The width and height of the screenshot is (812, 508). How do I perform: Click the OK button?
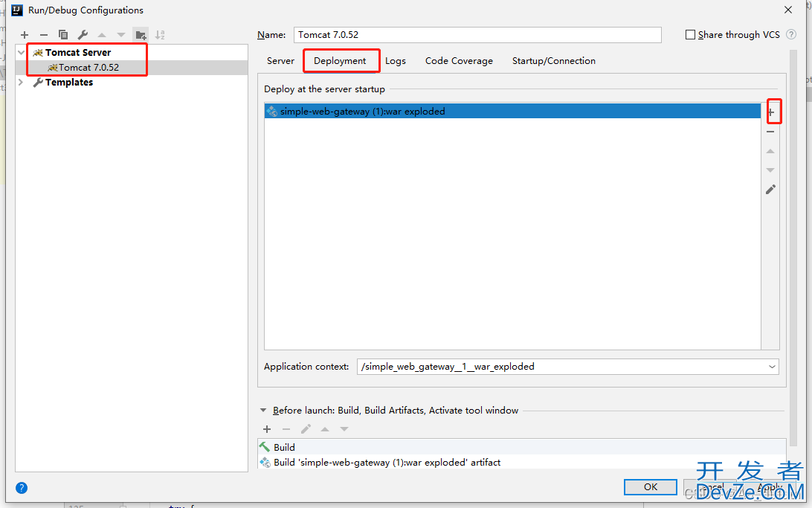coord(651,486)
